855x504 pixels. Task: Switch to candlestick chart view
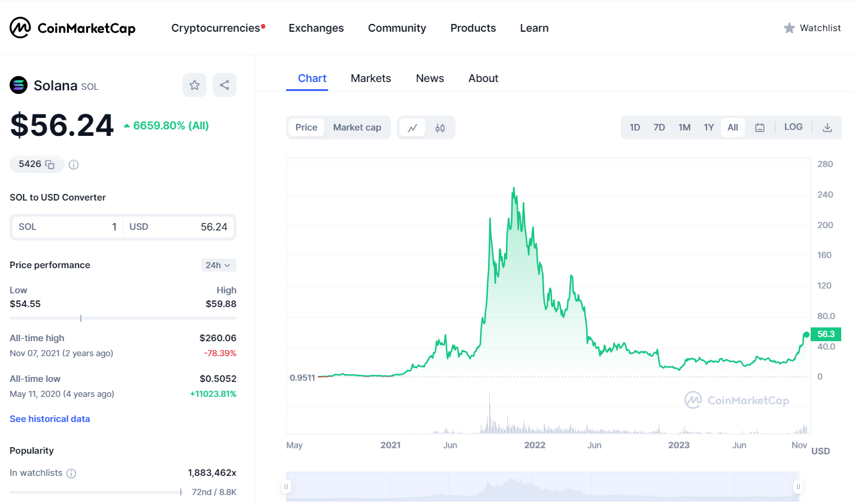[x=440, y=127]
